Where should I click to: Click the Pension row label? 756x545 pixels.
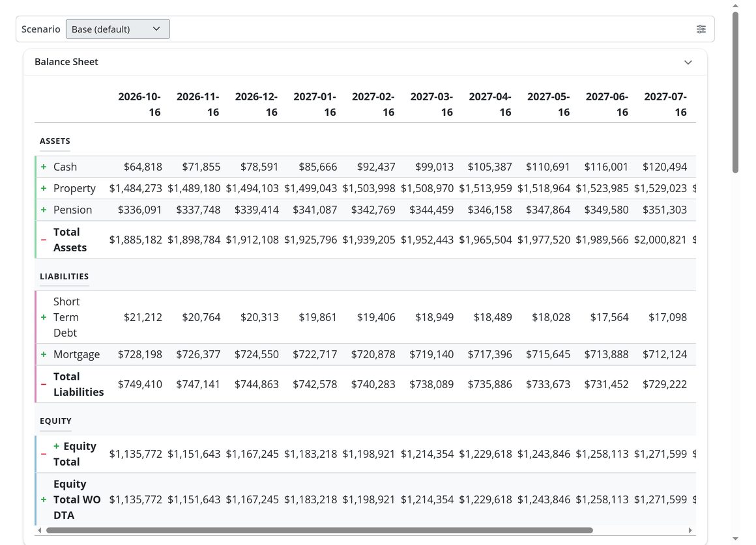(x=73, y=210)
